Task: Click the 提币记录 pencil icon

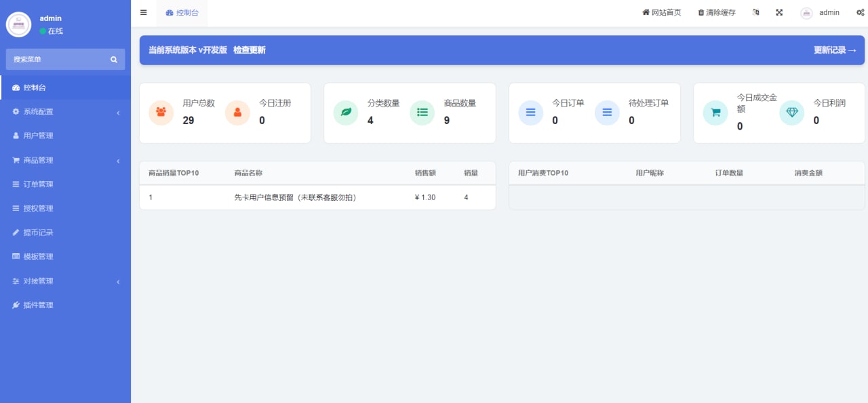Action: coord(17,232)
